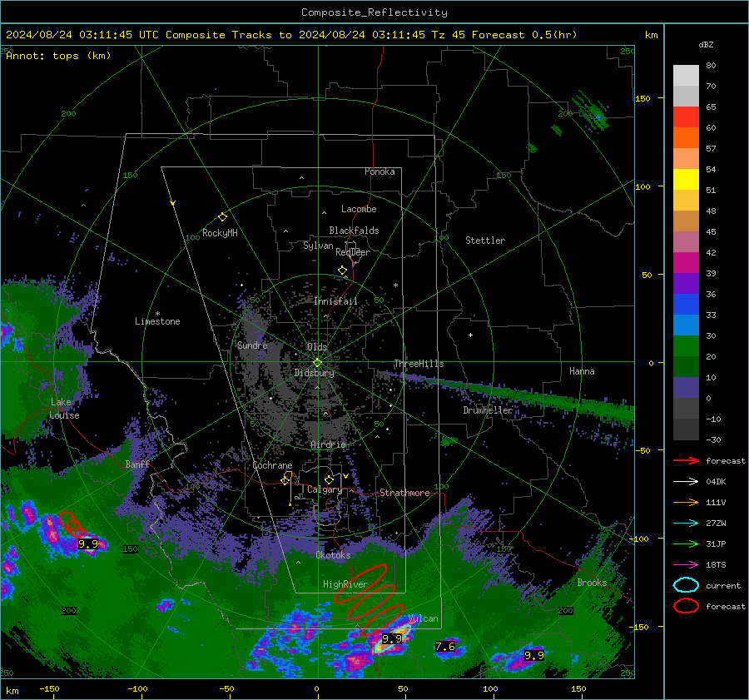Click the UTC timestamp header text
The width and height of the screenshot is (749, 700).
(291, 35)
